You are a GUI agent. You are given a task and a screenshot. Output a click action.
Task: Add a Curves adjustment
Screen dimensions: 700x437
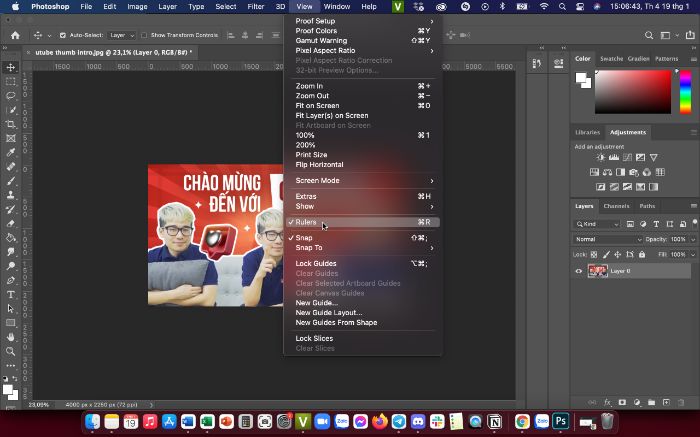tap(627, 158)
